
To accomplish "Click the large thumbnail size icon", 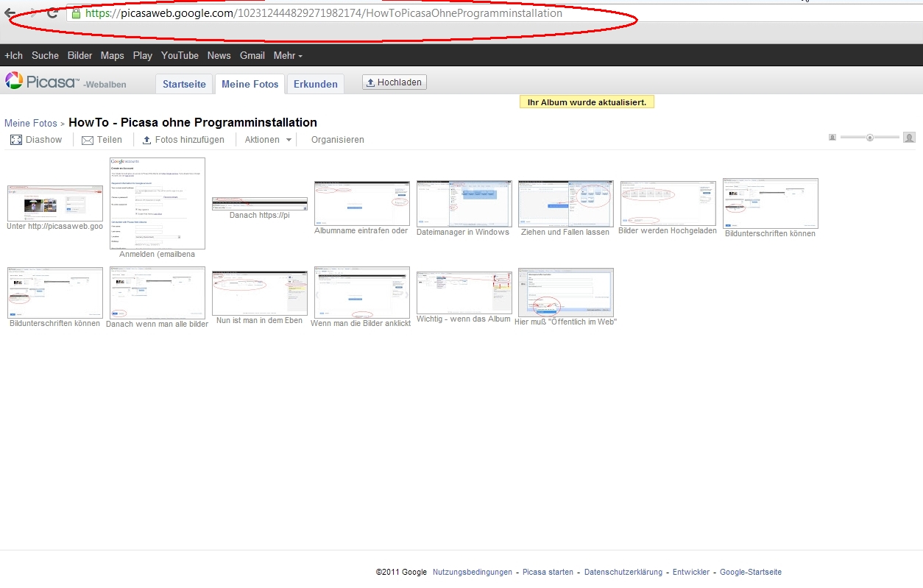I will [x=910, y=138].
